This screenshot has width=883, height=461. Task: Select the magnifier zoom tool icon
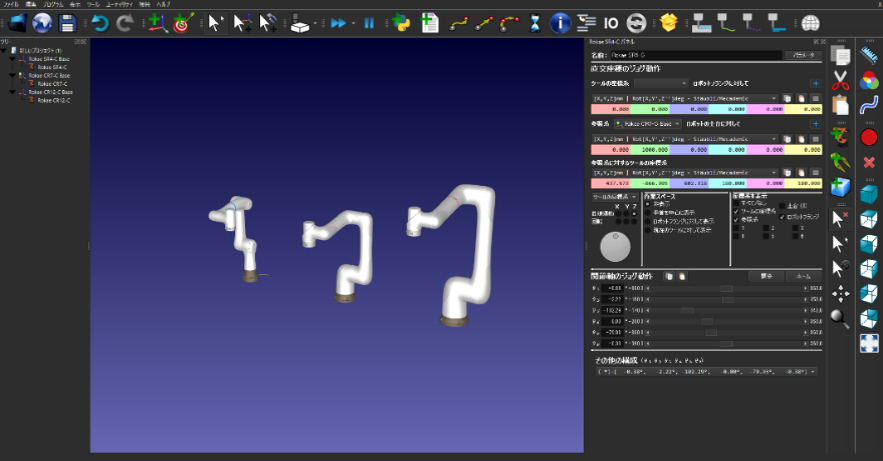[841, 318]
